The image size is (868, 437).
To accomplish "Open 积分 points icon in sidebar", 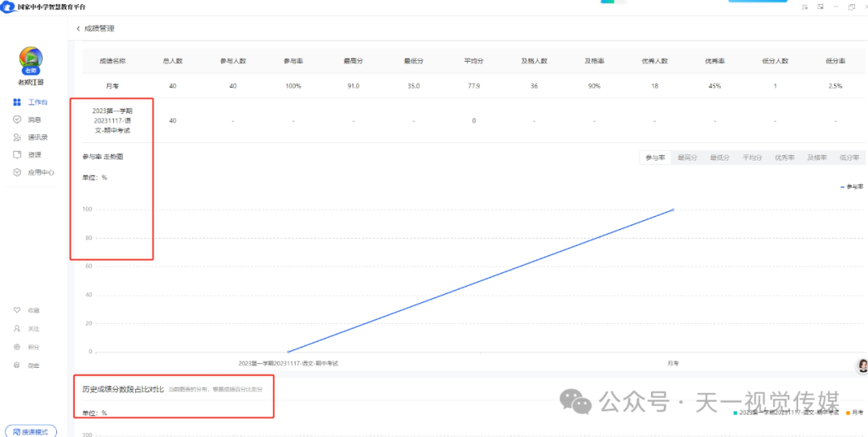I will click(18, 347).
